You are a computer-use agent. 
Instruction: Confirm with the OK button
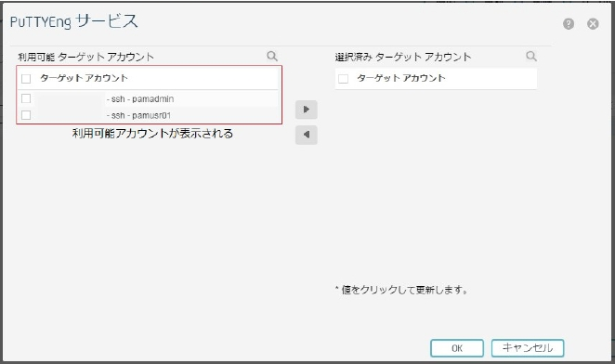[x=457, y=348]
